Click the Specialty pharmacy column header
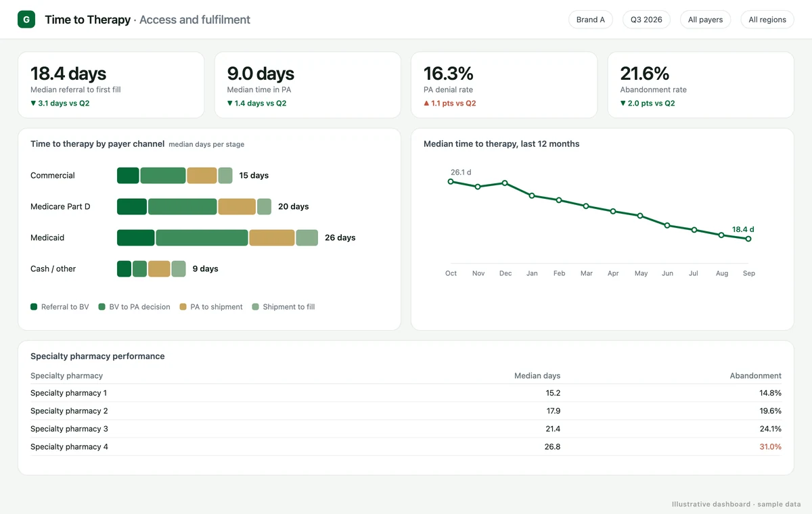Screen dimensions: 812x514 coord(67,375)
